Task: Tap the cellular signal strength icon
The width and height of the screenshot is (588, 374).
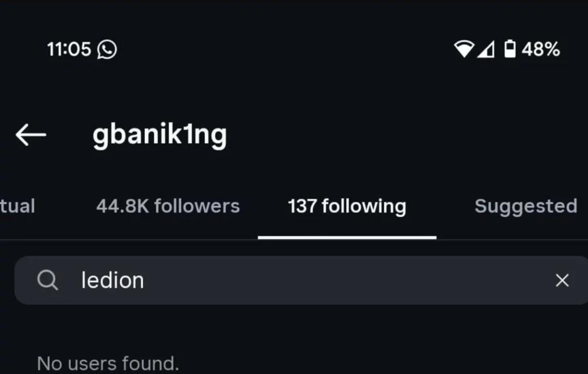Action: click(x=485, y=50)
